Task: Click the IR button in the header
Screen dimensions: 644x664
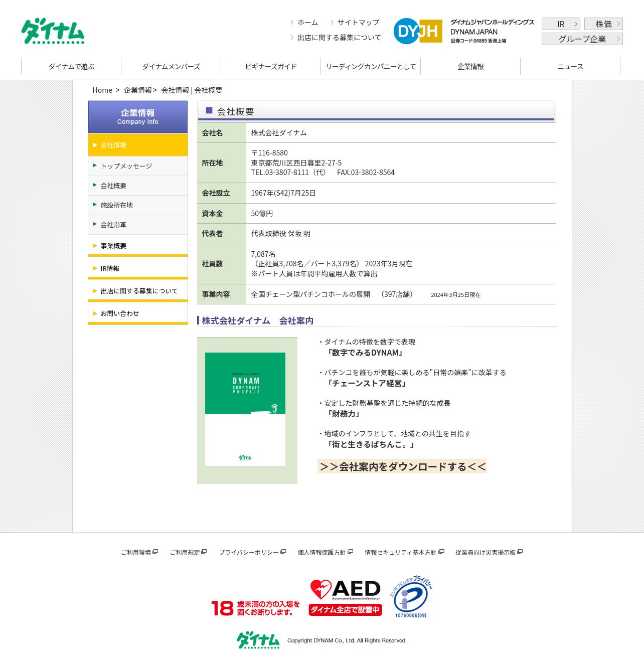Action: coord(561,24)
